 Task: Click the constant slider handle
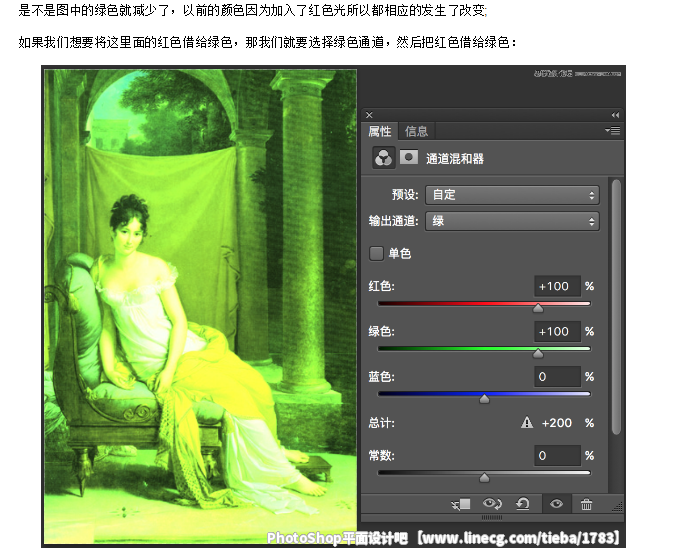click(484, 477)
